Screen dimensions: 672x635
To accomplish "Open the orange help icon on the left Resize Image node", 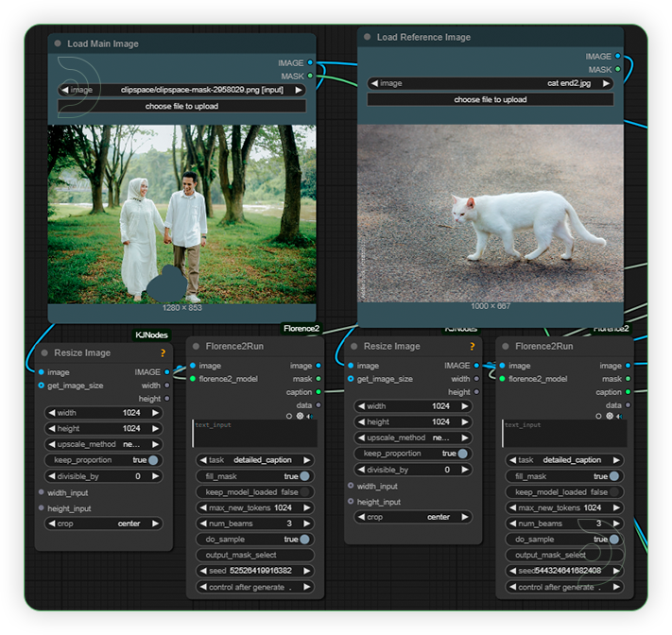I will (x=163, y=352).
